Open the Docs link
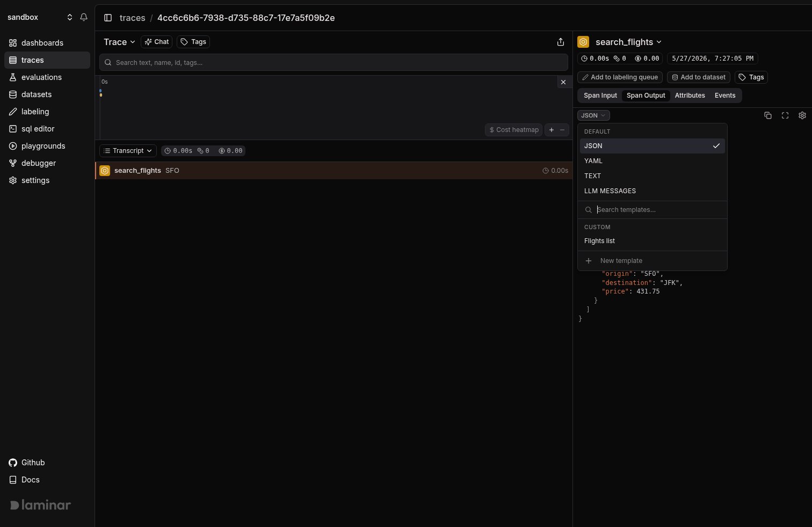Viewport: 812px width, 527px height. click(x=47, y=480)
